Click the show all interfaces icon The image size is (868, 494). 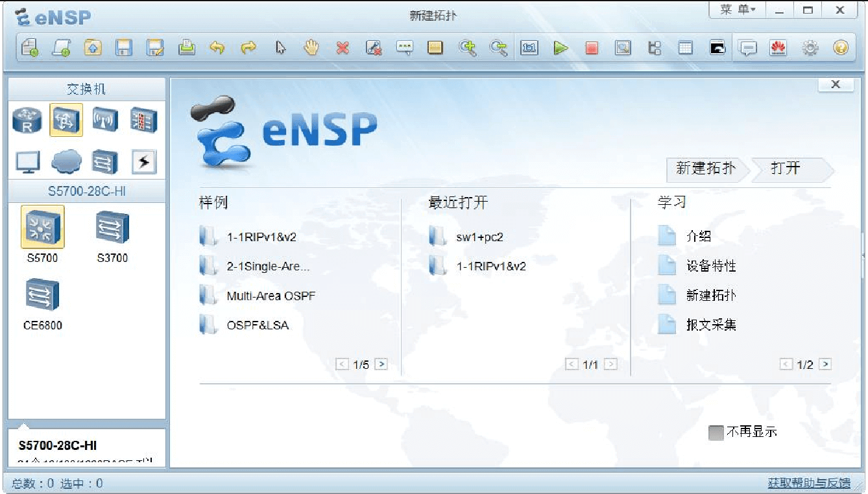click(655, 48)
